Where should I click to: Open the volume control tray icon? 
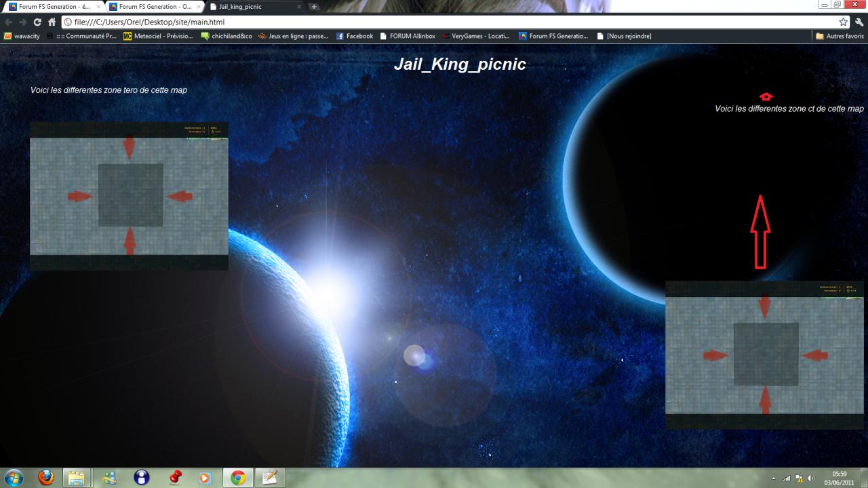(811, 479)
